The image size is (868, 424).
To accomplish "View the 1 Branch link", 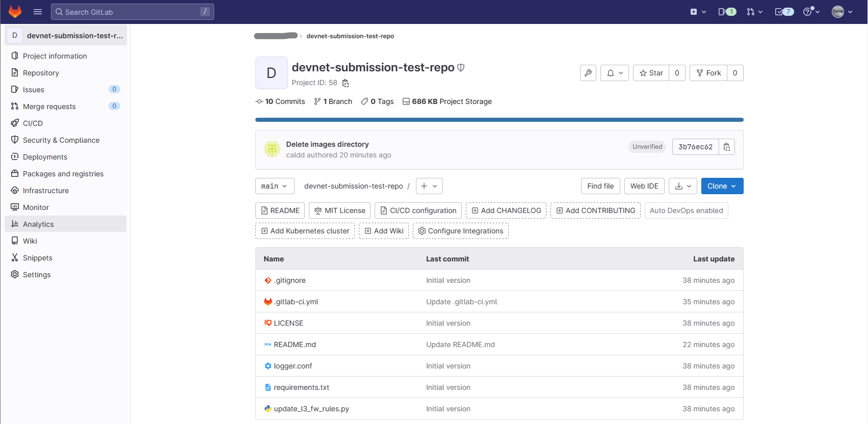I will pos(333,101).
